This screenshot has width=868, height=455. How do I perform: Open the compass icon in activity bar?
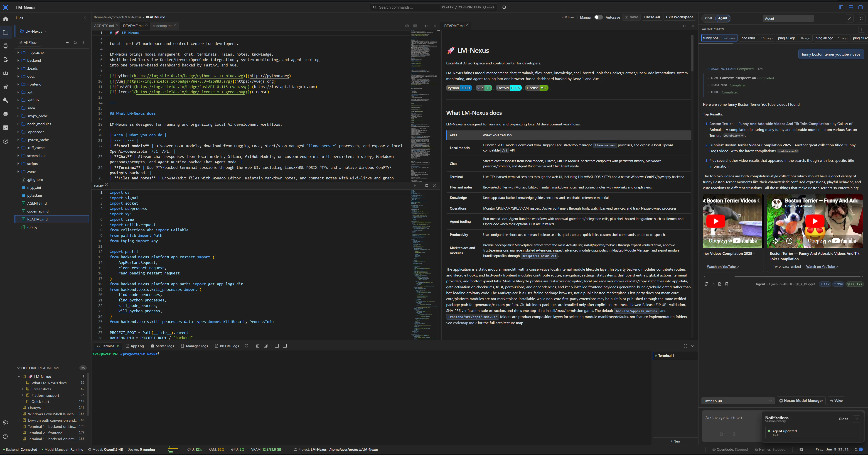click(x=5, y=141)
